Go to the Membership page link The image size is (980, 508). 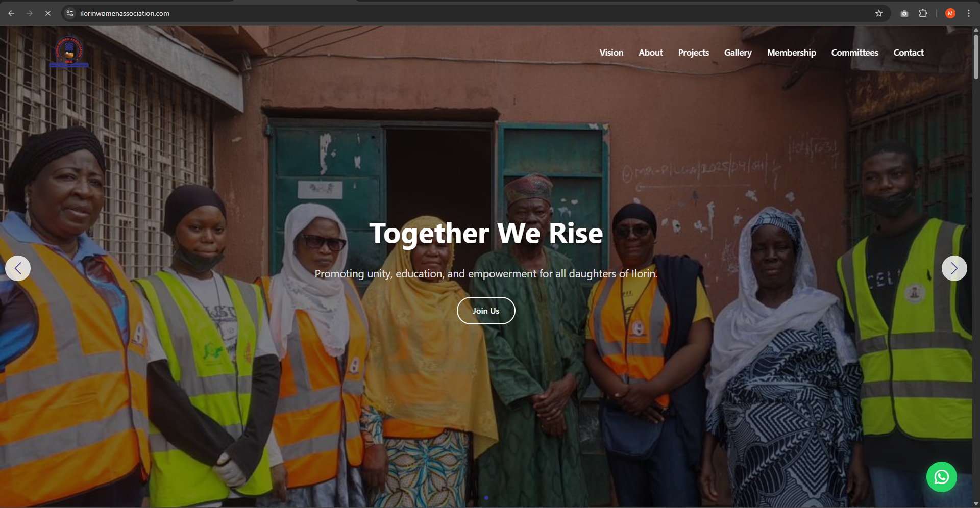pyautogui.click(x=791, y=53)
